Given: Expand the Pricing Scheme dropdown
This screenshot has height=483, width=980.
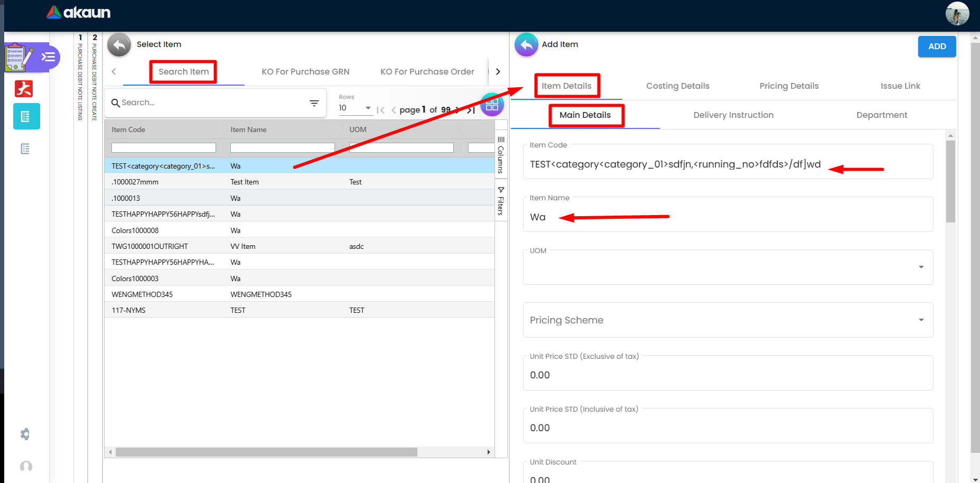Looking at the screenshot, I should pos(921,320).
